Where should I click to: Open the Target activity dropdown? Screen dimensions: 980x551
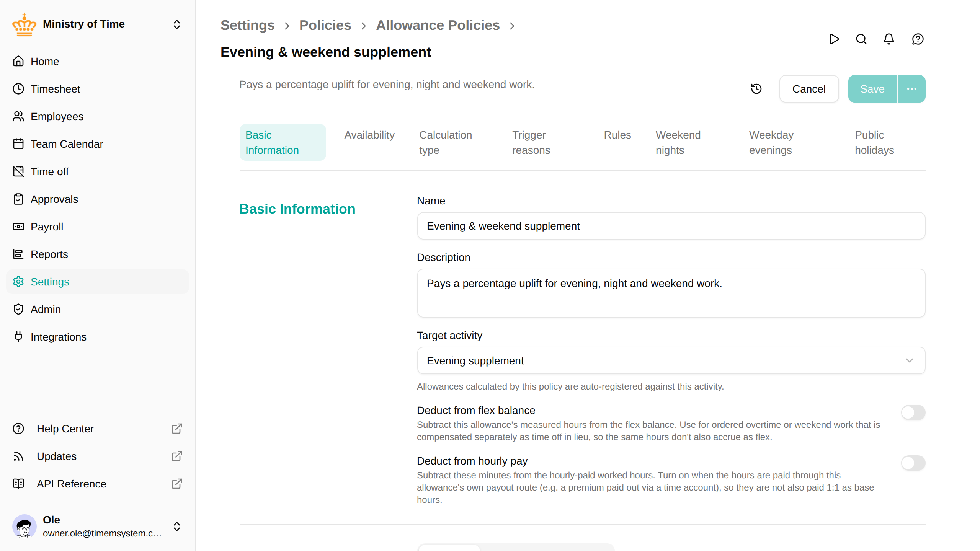coord(671,360)
